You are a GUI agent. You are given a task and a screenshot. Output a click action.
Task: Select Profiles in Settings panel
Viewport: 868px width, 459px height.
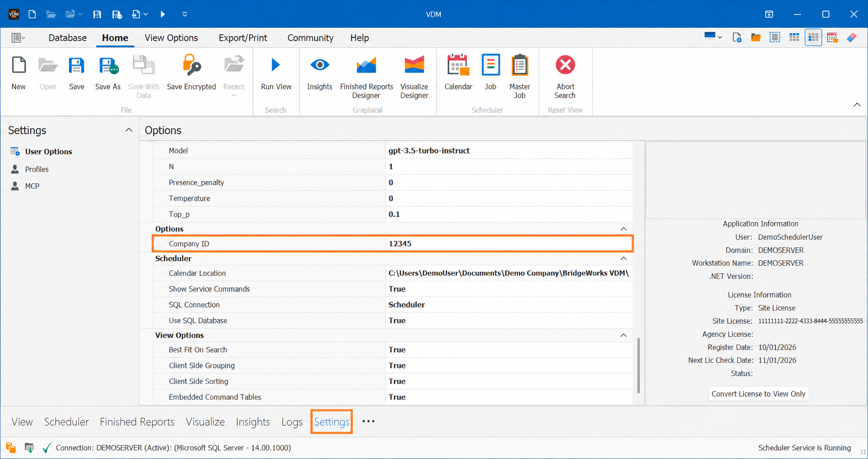click(x=37, y=169)
